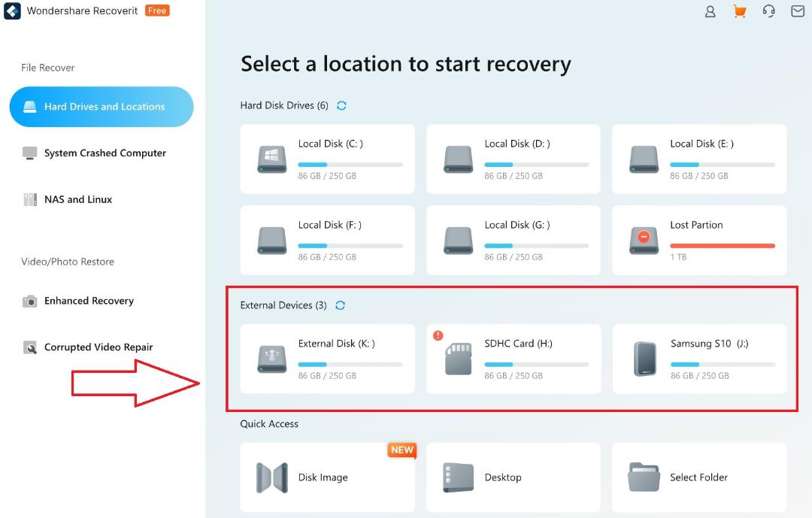Screen dimensions: 812x518
Task: Click the Samsung S10 (J:) usage bar
Action: point(723,365)
